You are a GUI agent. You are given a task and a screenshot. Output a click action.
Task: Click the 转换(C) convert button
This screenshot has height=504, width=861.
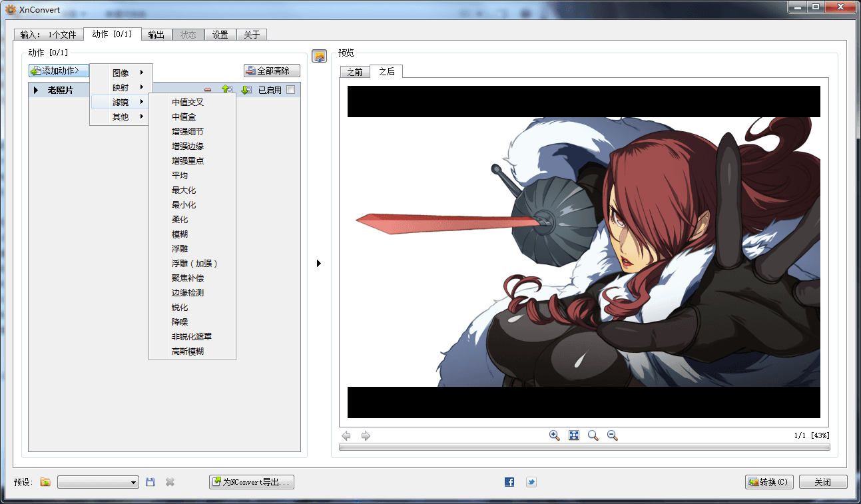pyautogui.click(x=769, y=482)
